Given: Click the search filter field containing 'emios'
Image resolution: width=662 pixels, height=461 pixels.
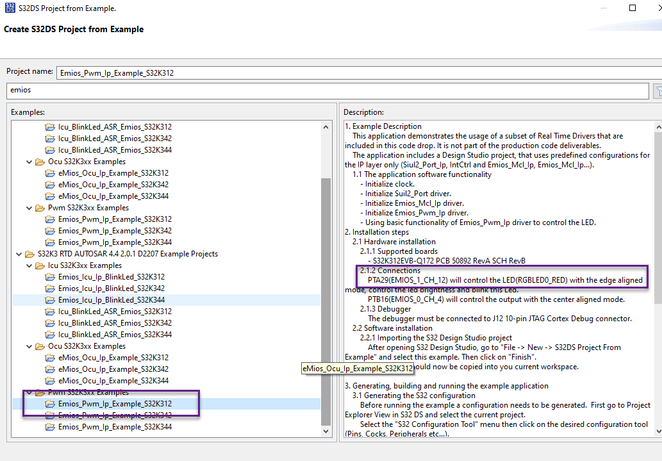Looking at the screenshot, I should (x=328, y=90).
